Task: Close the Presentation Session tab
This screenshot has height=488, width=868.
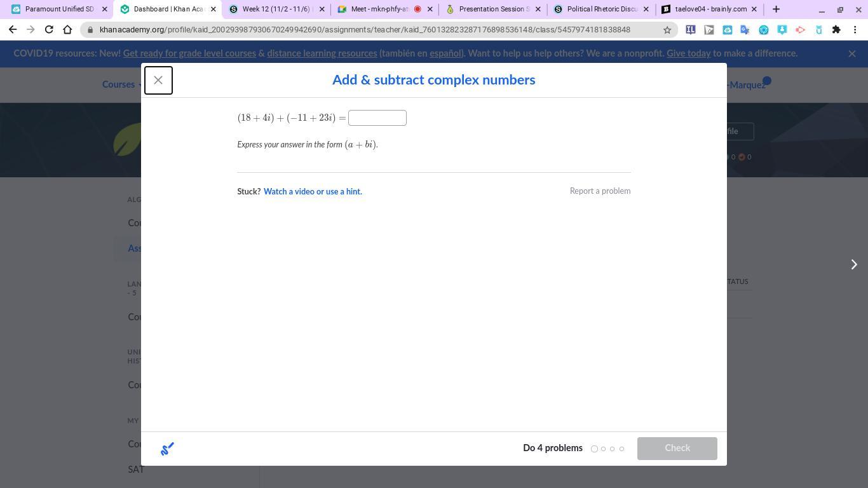Action: click(538, 10)
